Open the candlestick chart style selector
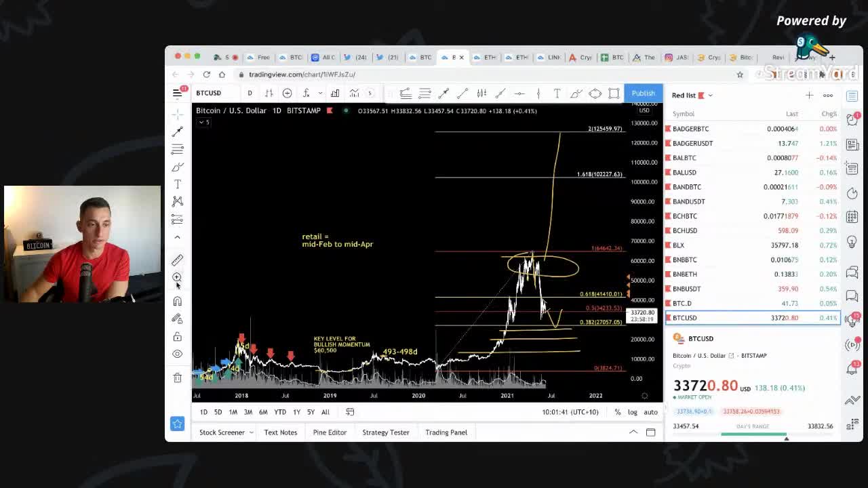 tap(269, 93)
